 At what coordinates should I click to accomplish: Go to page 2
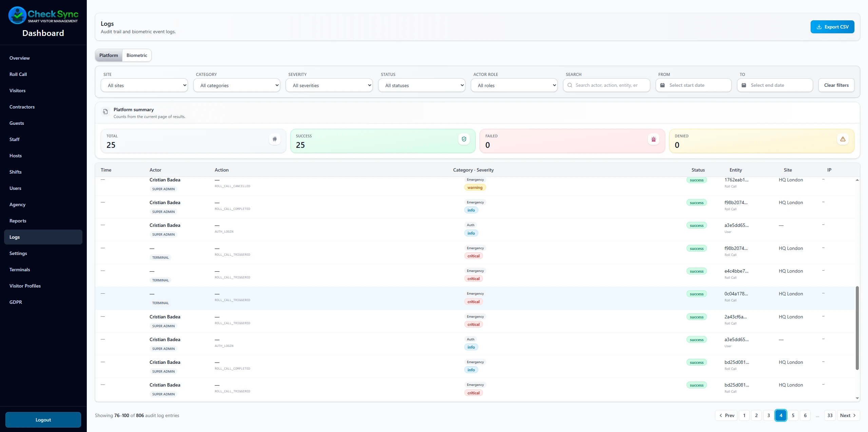coord(756,415)
